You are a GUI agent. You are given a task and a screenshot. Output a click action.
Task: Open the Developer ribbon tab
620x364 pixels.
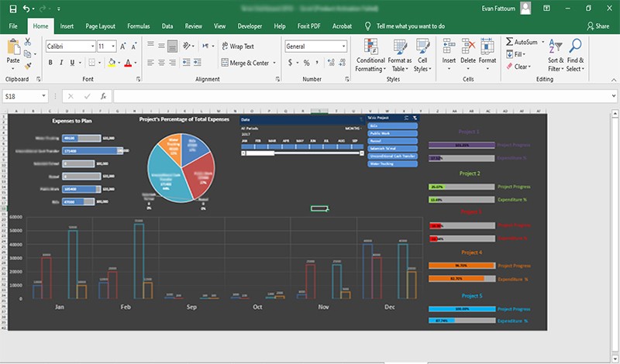[x=249, y=26]
